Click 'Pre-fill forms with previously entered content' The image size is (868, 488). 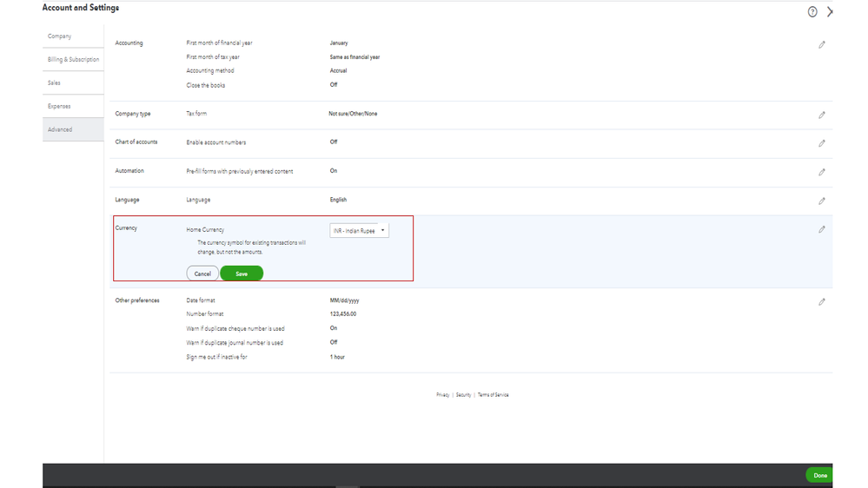(x=240, y=172)
